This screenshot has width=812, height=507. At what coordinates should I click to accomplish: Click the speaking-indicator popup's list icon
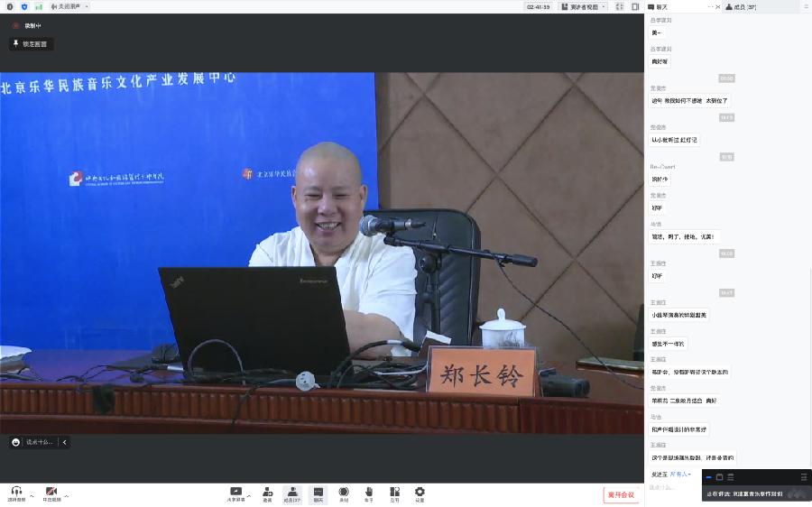pyautogui.click(x=730, y=477)
